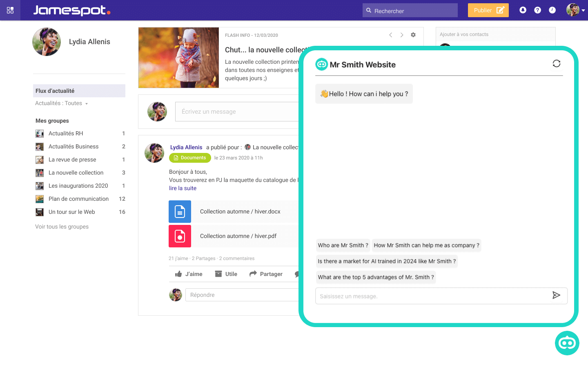The height and width of the screenshot is (368, 588).
Task: Click the Actualités RH group thumbnail icon
Action: point(40,133)
